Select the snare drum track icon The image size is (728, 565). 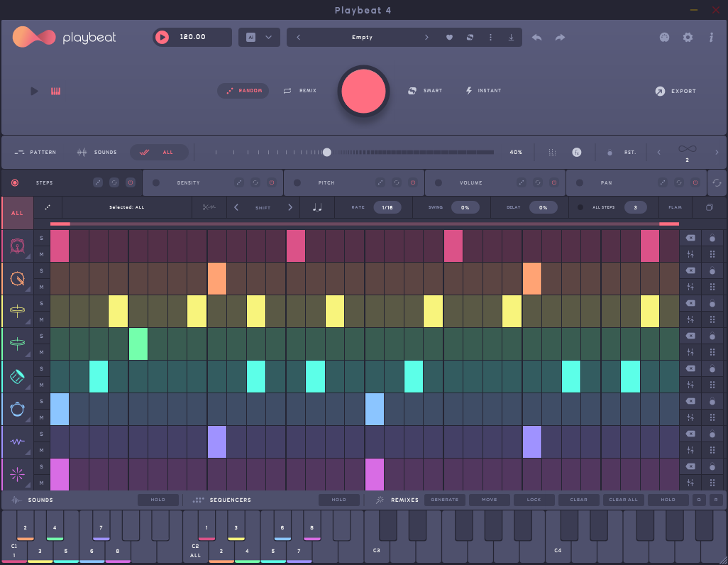coord(17,279)
